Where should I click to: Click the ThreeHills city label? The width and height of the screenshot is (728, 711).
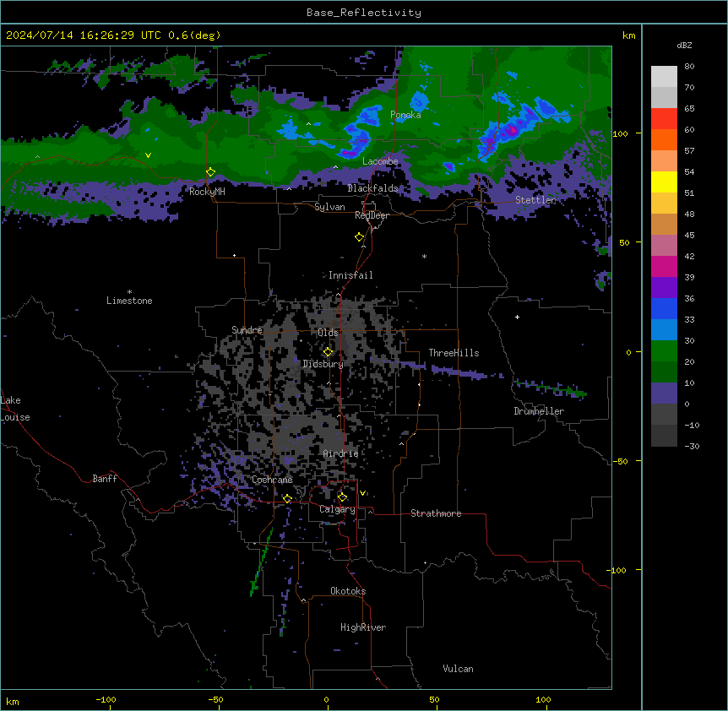[x=454, y=353]
